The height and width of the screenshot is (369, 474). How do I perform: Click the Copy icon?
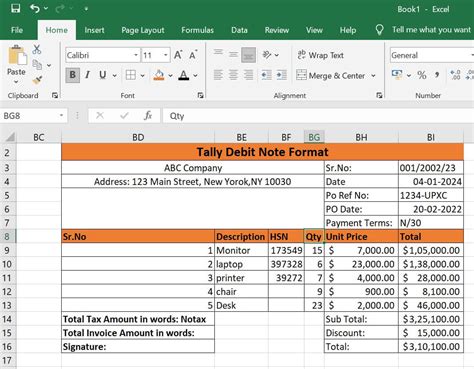coord(37,64)
